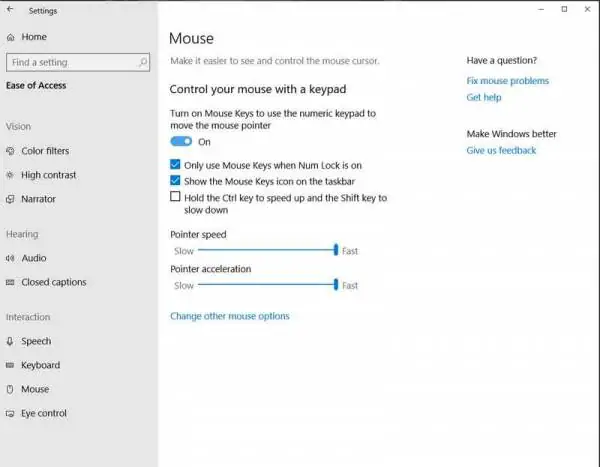Click Change other mouse options link
Image resolution: width=600 pixels, height=467 pixels.
(x=230, y=316)
